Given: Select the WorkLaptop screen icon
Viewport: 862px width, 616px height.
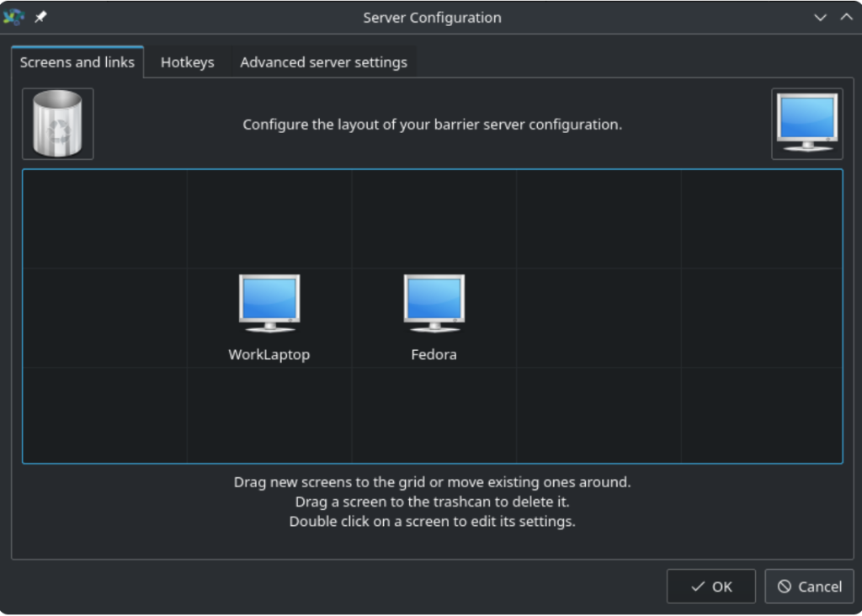Looking at the screenshot, I should [269, 303].
